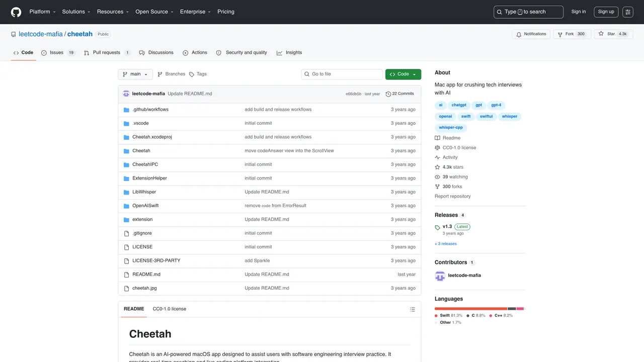The width and height of the screenshot is (644, 362).
Task: Click the stars icon in About
Action: 437,167
